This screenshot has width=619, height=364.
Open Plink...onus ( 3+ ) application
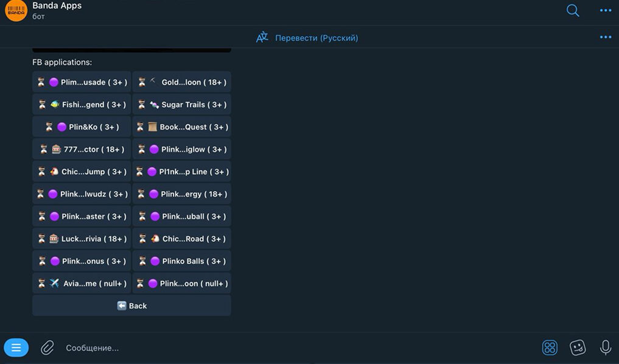[82, 261]
